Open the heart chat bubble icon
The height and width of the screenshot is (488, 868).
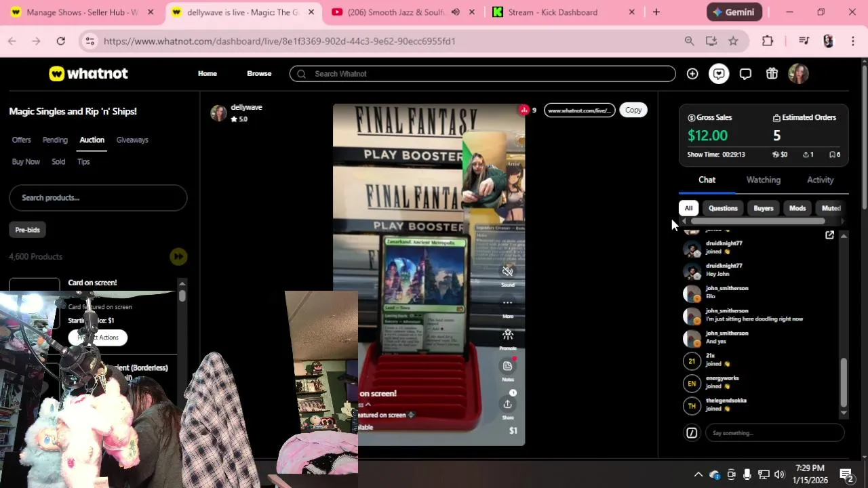[719, 74]
